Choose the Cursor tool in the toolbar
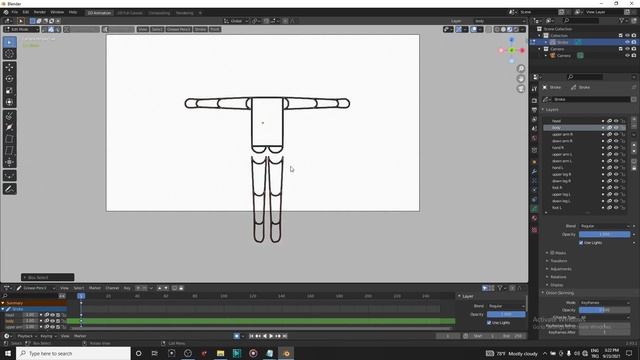Viewport: 640px width, 360px height. point(10,54)
